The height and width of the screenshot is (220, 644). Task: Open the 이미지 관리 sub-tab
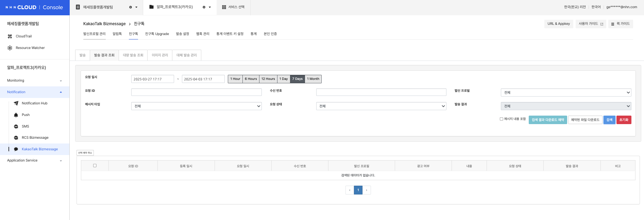click(160, 55)
